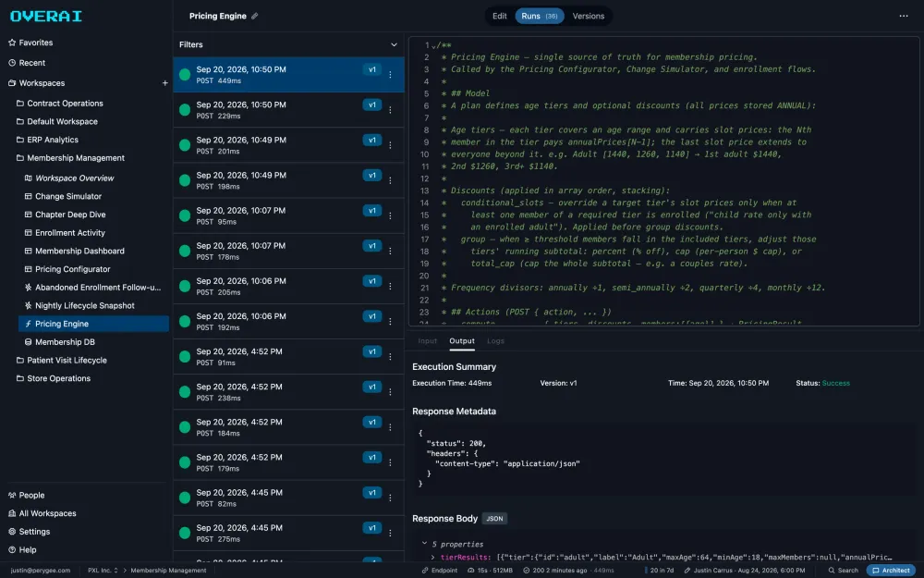
Task: Click the Search item in the status bar
Action: (x=844, y=571)
